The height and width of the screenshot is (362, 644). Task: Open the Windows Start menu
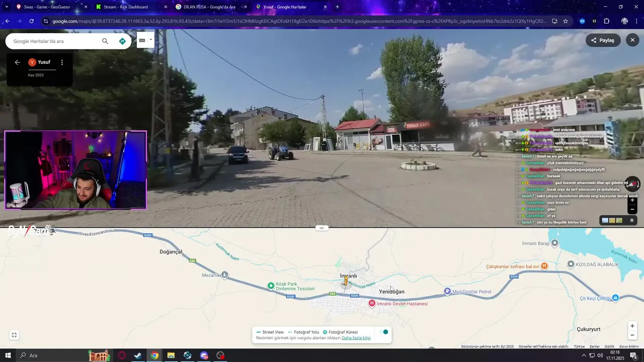click(x=8, y=355)
